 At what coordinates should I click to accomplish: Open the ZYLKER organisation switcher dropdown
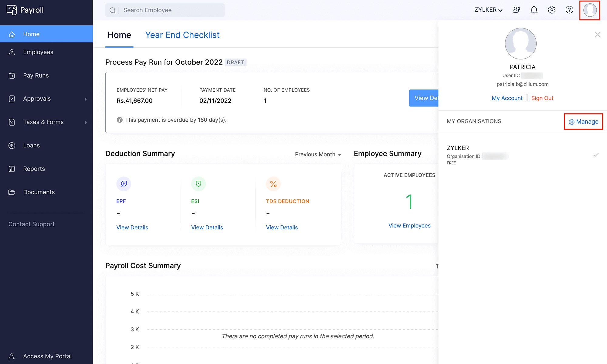(488, 10)
